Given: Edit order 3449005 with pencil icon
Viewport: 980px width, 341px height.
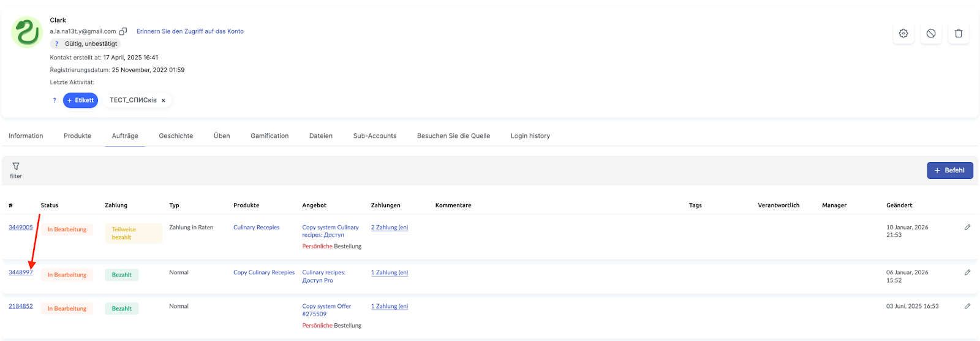Looking at the screenshot, I should pyautogui.click(x=968, y=228).
